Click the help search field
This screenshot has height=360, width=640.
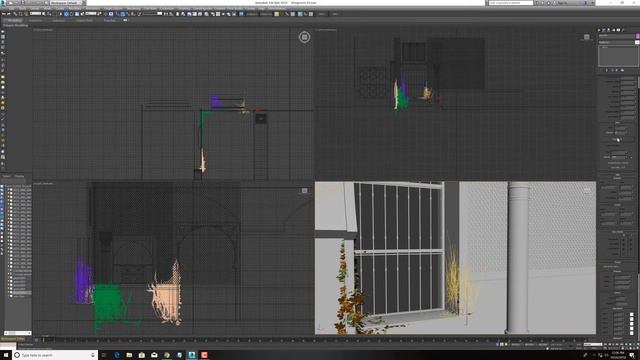(x=511, y=3)
